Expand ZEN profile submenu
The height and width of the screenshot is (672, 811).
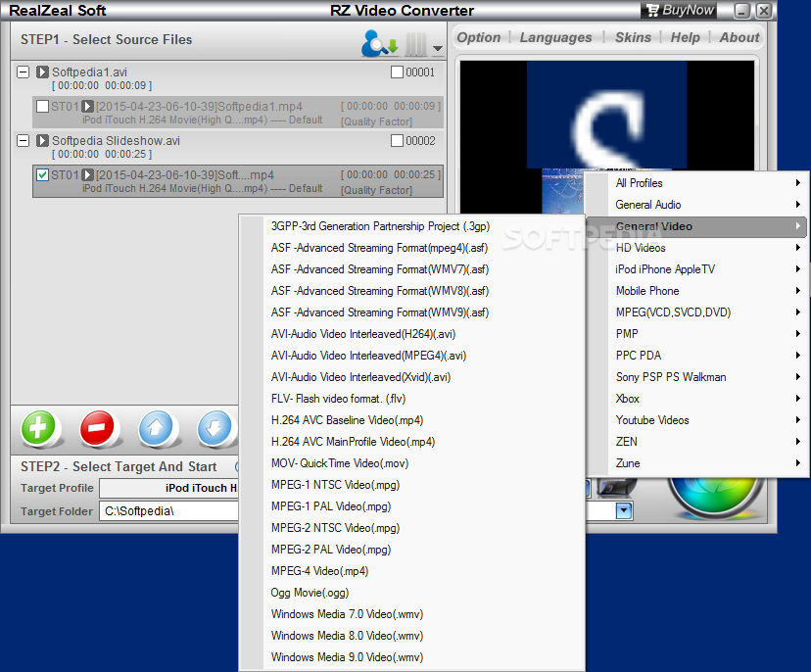696,442
